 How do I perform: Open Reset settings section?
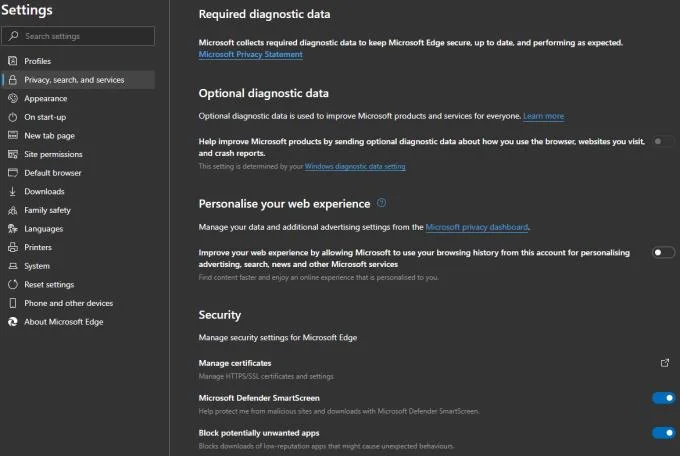point(78,285)
